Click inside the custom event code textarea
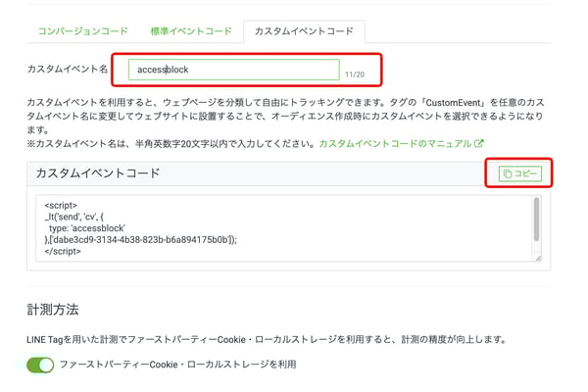 pos(284,228)
